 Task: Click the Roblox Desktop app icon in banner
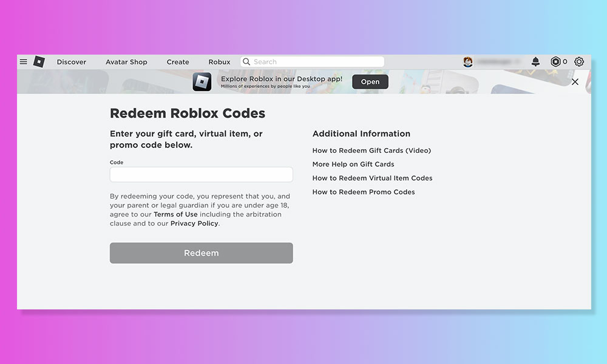[x=202, y=82]
